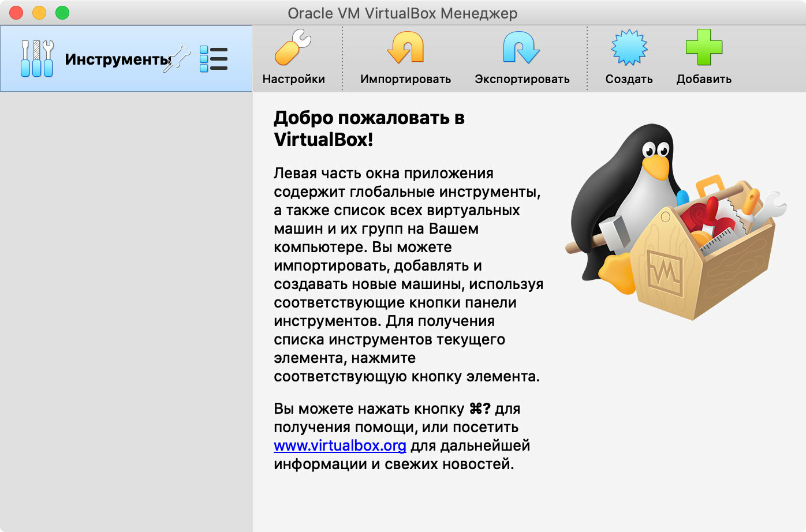The image size is (806, 532).
Task: Select the Инструменты item in sidebar
Action: (x=126, y=59)
